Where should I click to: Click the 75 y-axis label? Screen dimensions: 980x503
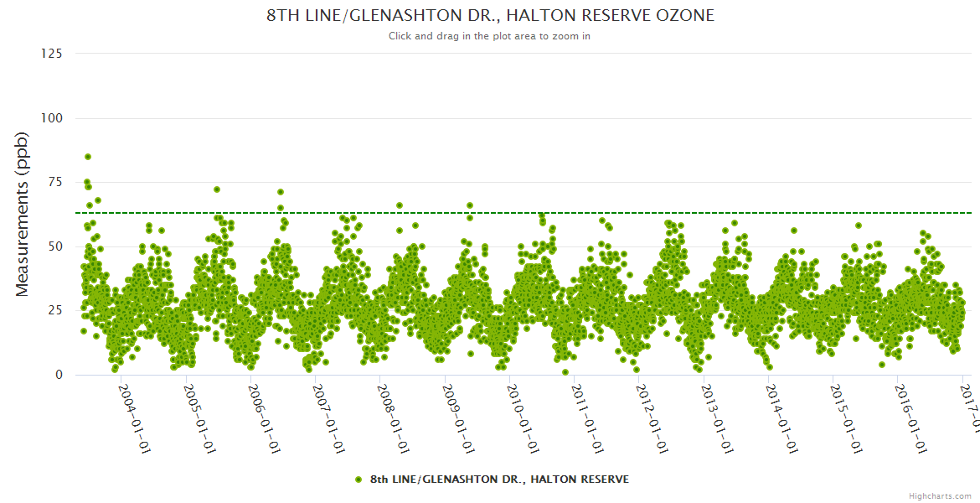pyautogui.click(x=54, y=182)
